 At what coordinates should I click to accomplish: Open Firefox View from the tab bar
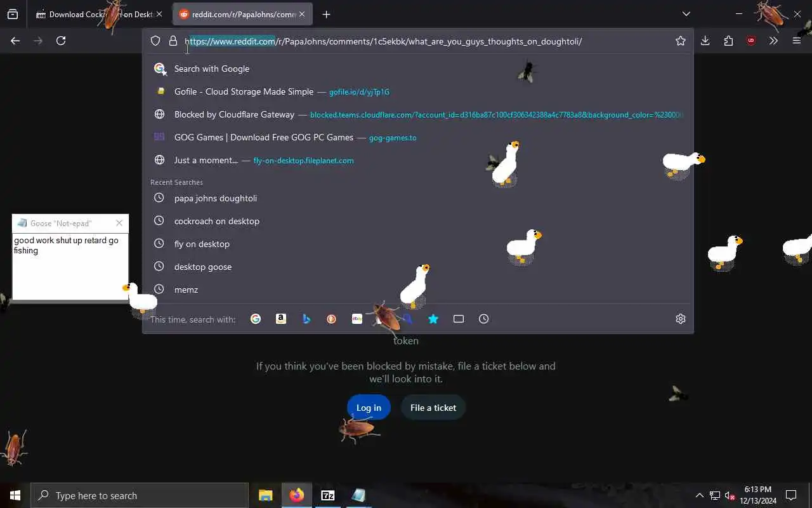[13, 14]
